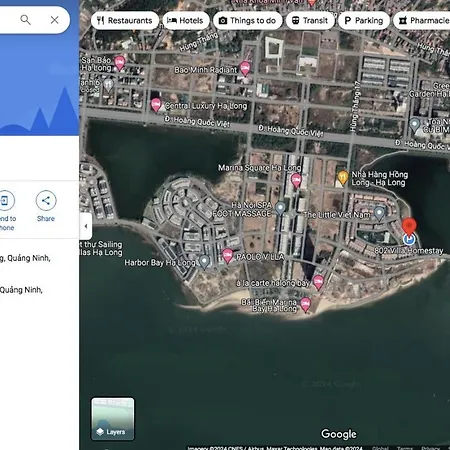This screenshot has width=450, height=450.
Task: Select the closed restaurant gray pin
Action: click(x=108, y=85)
